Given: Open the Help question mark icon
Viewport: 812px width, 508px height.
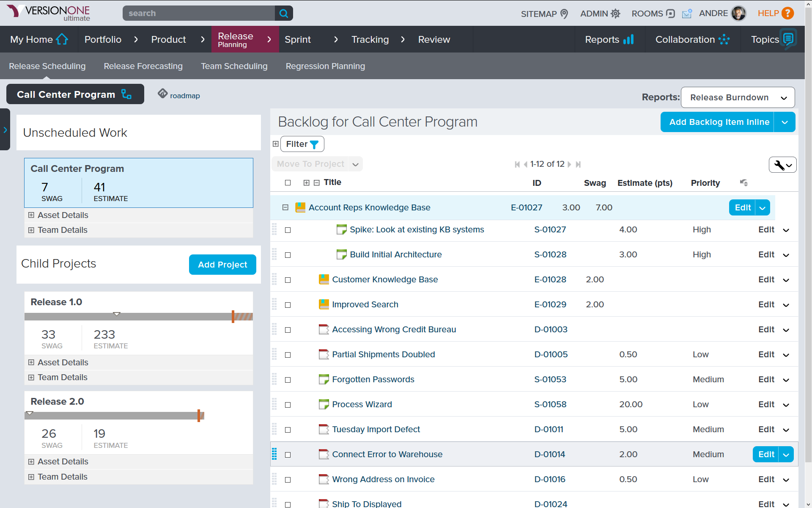Looking at the screenshot, I should (x=787, y=14).
